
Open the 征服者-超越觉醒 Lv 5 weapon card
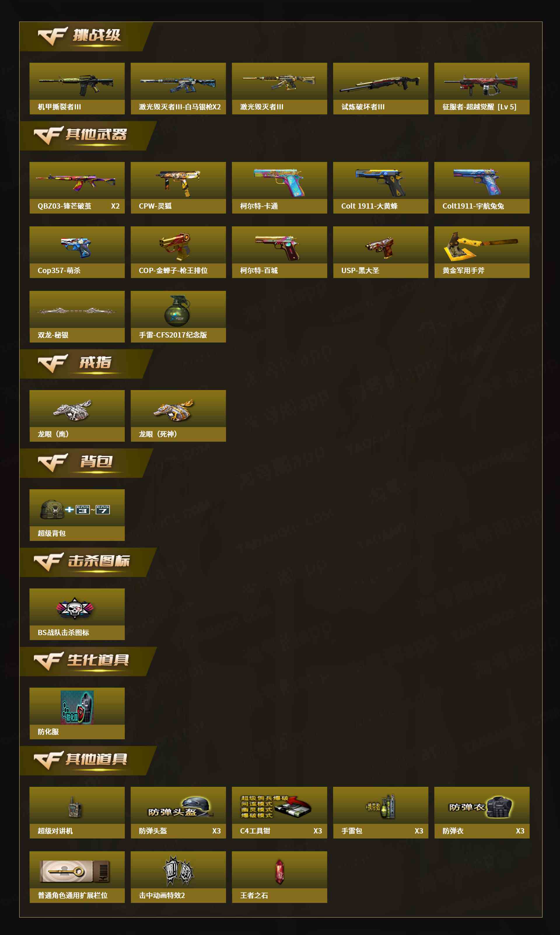482,89
